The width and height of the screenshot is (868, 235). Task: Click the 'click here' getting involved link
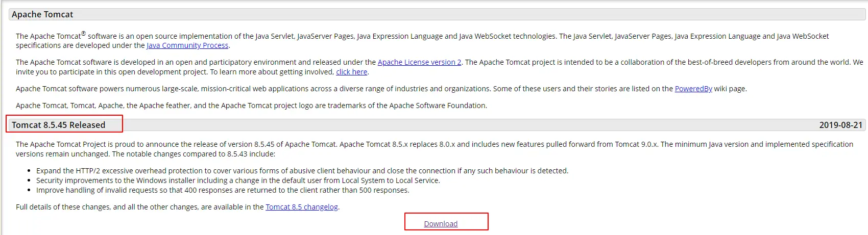351,72
